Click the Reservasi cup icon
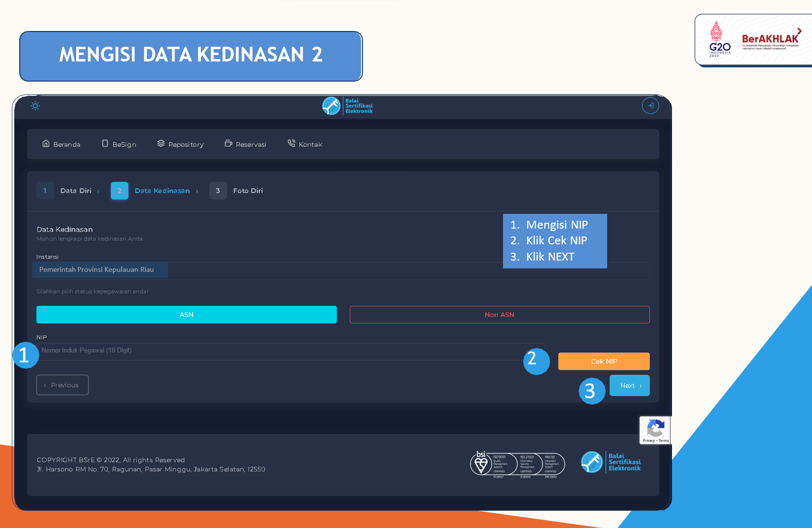This screenshot has height=528, width=812. click(x=228, y=144)
